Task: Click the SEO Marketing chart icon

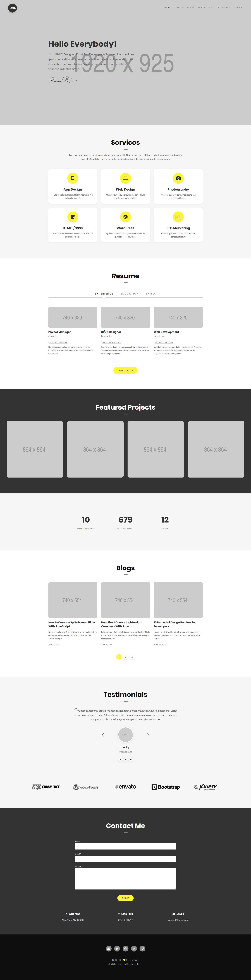Action: click(x=178, y=217)
